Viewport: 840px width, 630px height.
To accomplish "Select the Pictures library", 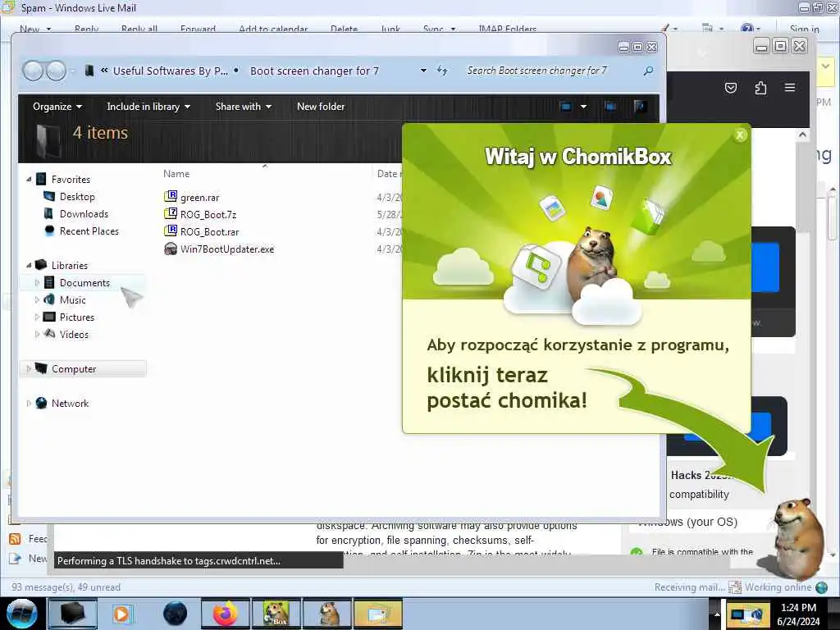I will (76, 317).
